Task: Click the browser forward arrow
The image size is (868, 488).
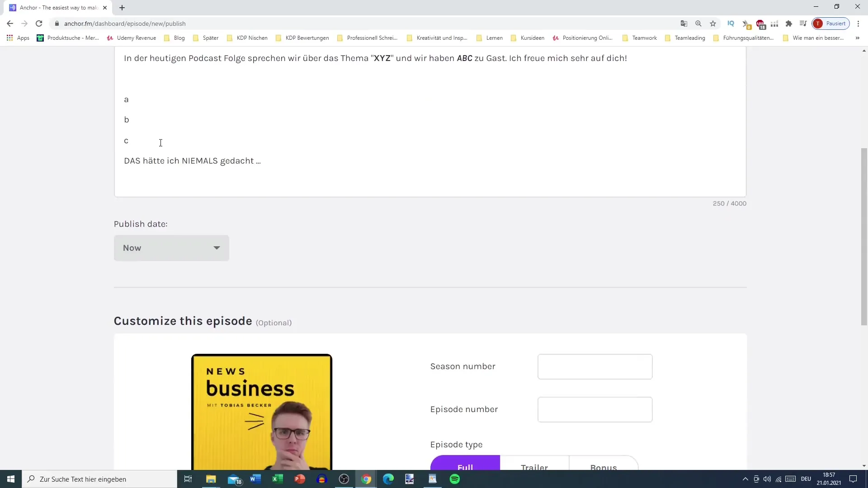Action: pos(24,23)
